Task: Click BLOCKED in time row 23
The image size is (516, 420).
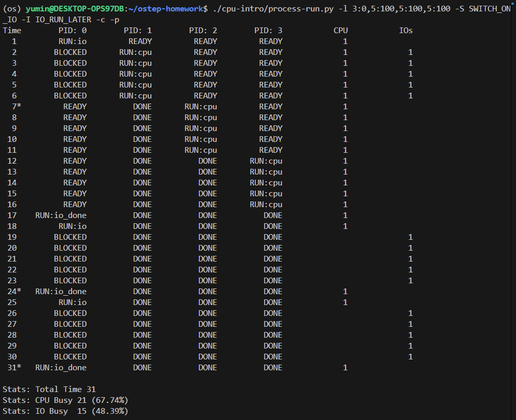Action: 70,281
